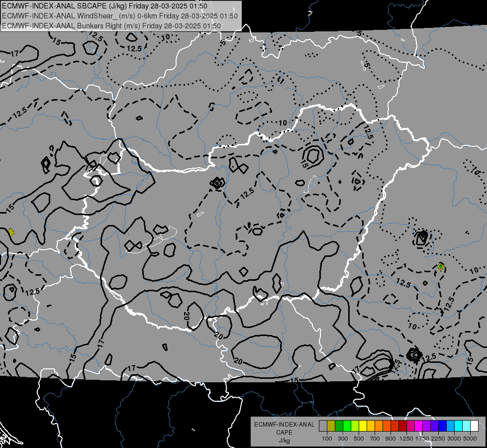Image resolution: width=487 pixels, height=448 pixels.
Task: Click the J/kg unit label in the legend
Action: (284, 440)
